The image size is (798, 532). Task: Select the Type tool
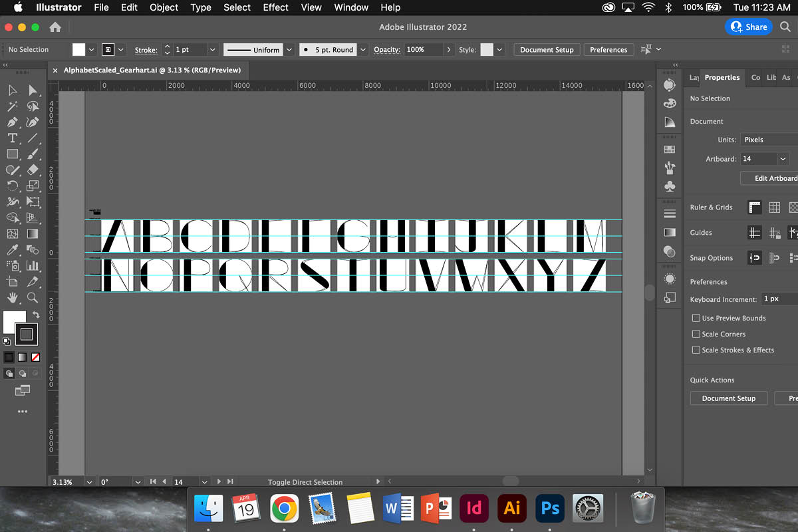click(12, 138)
